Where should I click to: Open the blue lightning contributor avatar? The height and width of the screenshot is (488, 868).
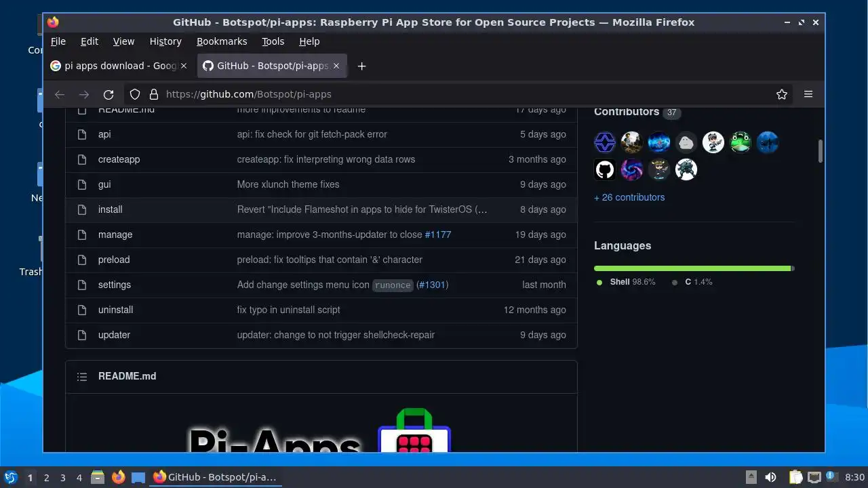(659, 142)
